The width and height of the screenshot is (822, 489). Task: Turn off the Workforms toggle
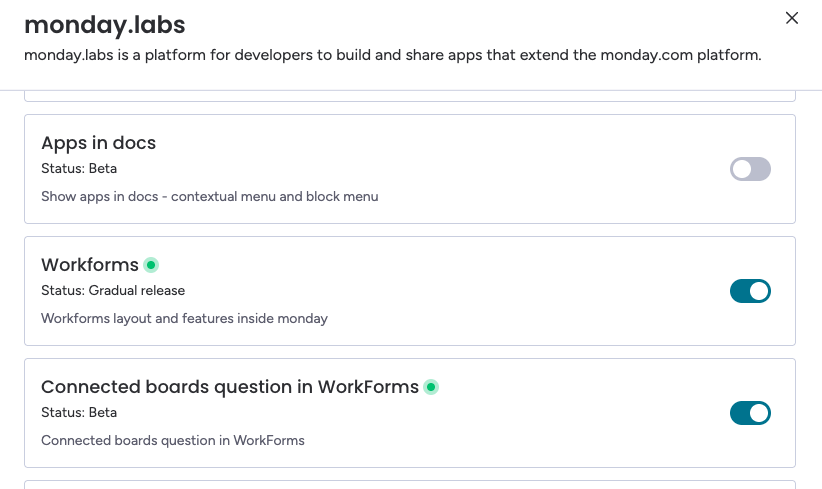click(x=750, y=291)
